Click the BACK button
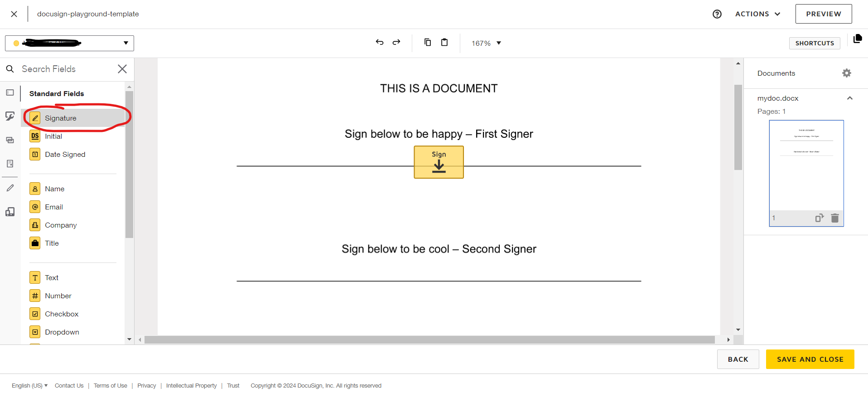 [738, 359]
